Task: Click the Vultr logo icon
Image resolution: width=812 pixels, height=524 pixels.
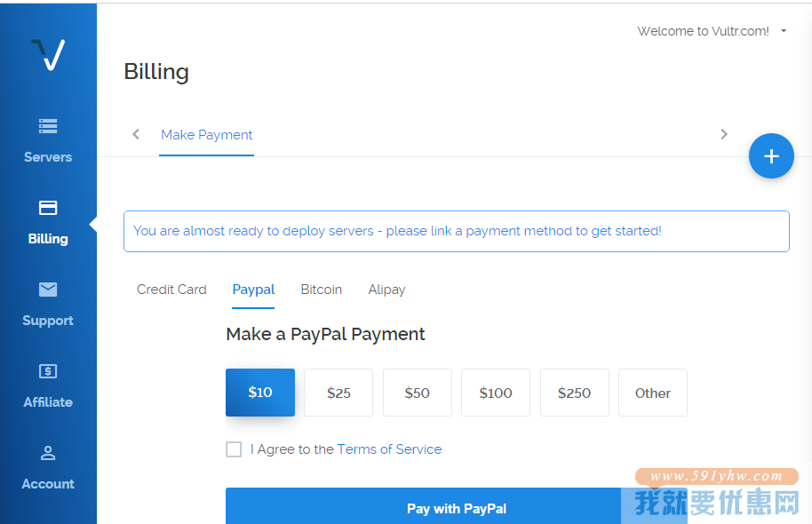Action: [x=48, y=54]
